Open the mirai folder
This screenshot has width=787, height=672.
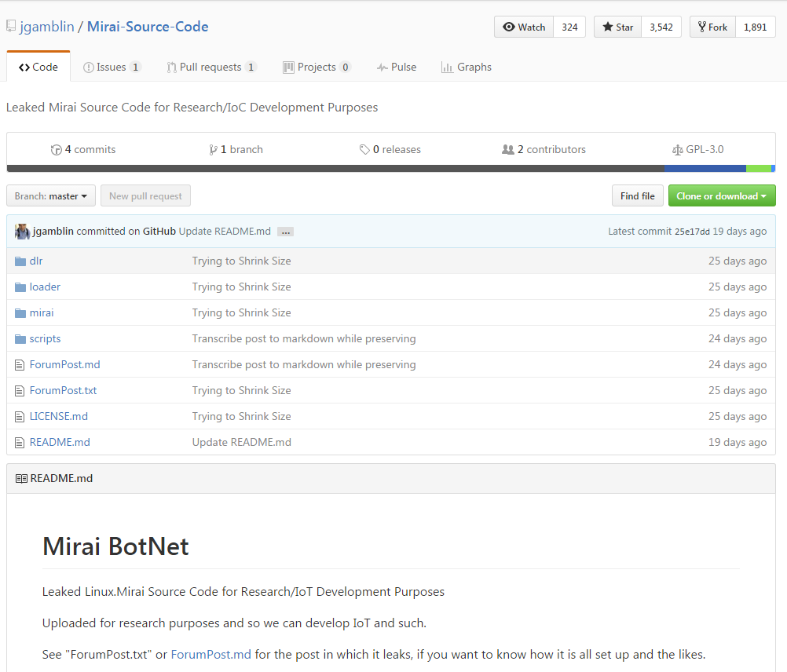pos(42,313)
